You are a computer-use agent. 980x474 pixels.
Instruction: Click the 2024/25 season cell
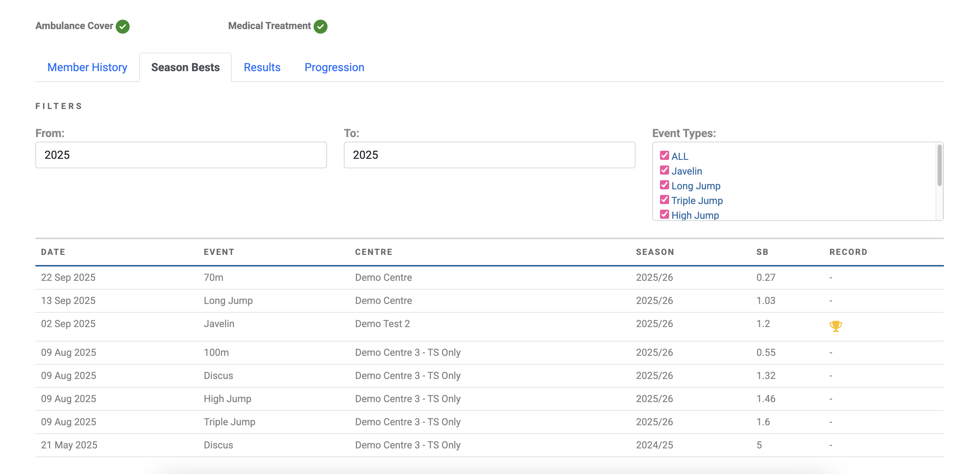654,445
